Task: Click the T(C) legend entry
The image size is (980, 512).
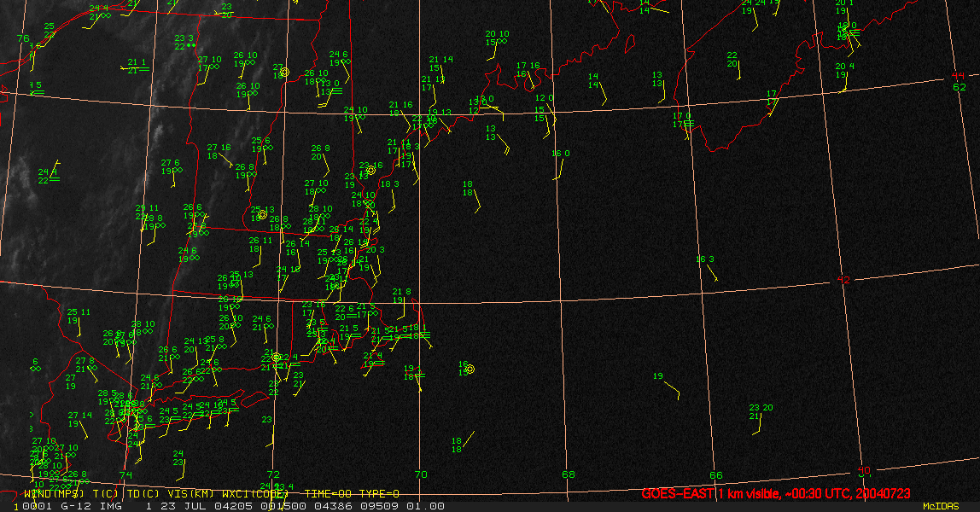Action: point(106,494)
